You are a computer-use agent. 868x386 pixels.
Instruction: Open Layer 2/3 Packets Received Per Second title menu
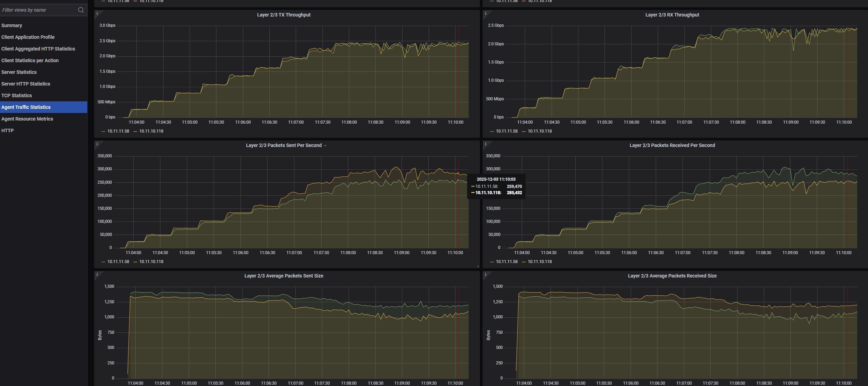672,146
